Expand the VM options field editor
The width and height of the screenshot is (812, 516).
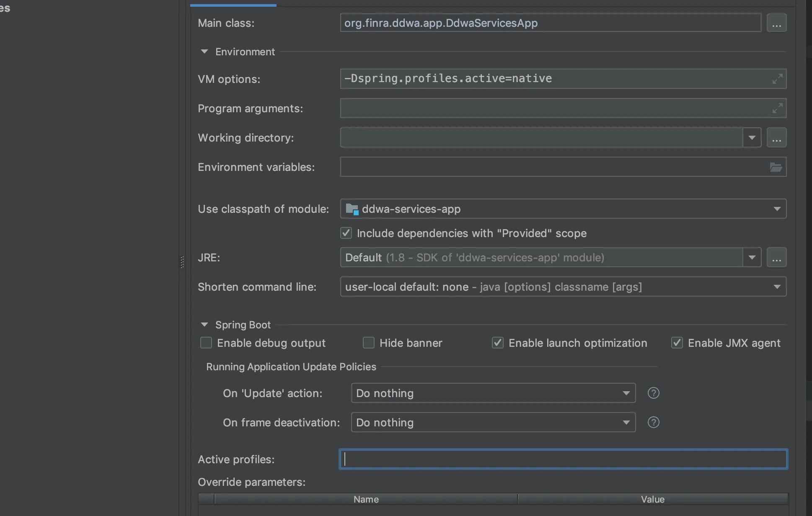[777, 79]
